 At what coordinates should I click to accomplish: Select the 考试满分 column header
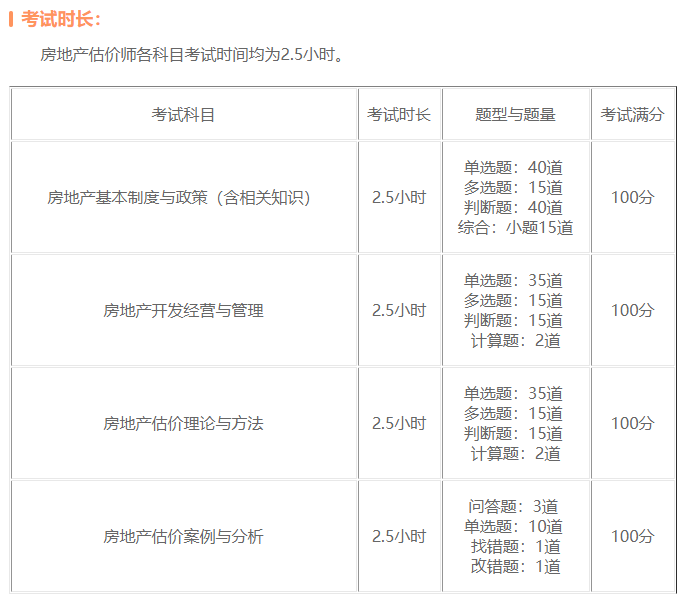tap(632, 114)
